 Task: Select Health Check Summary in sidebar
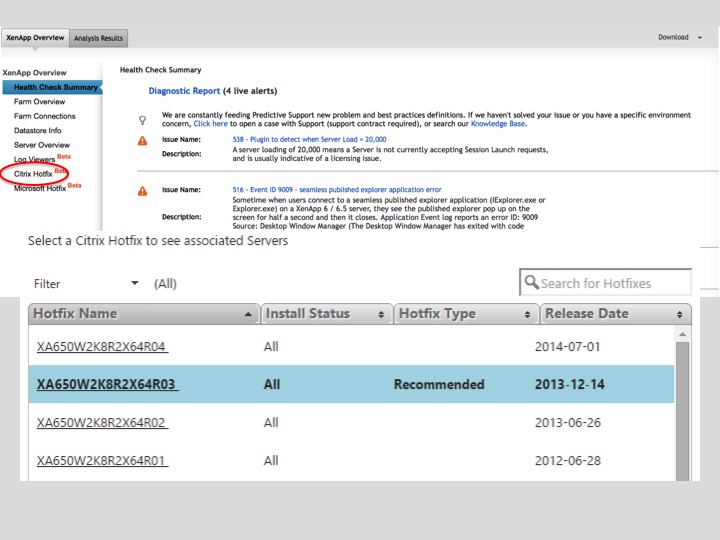52,87
